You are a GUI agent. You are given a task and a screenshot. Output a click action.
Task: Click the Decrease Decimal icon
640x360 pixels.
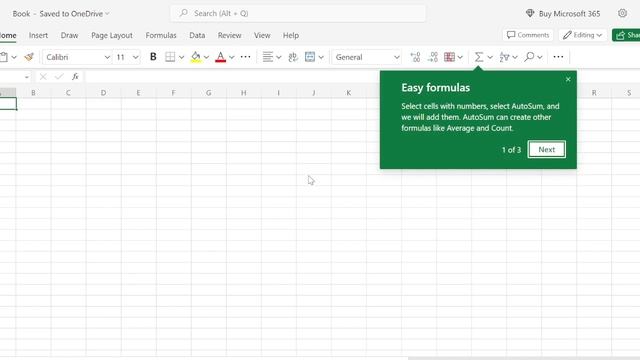tap(433, 57)
